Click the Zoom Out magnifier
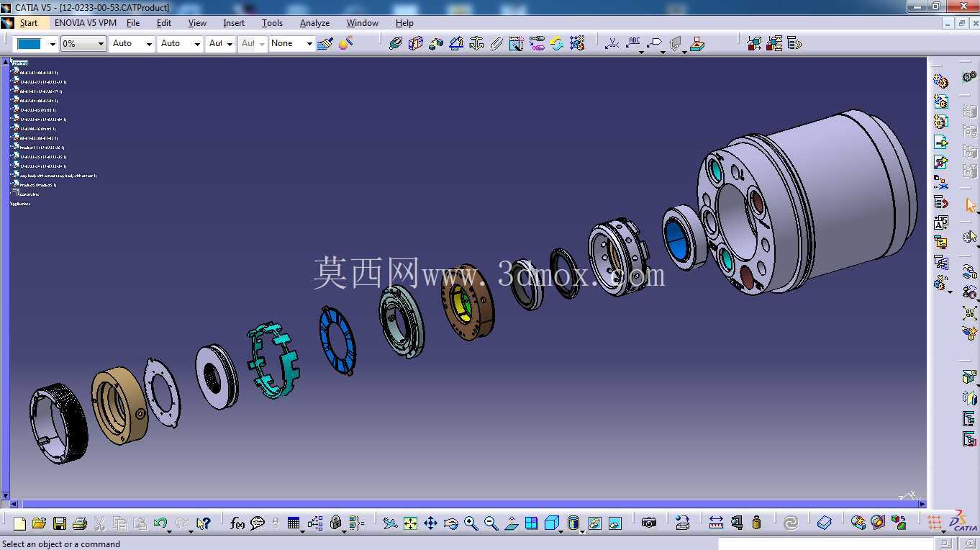 point(491,523)
